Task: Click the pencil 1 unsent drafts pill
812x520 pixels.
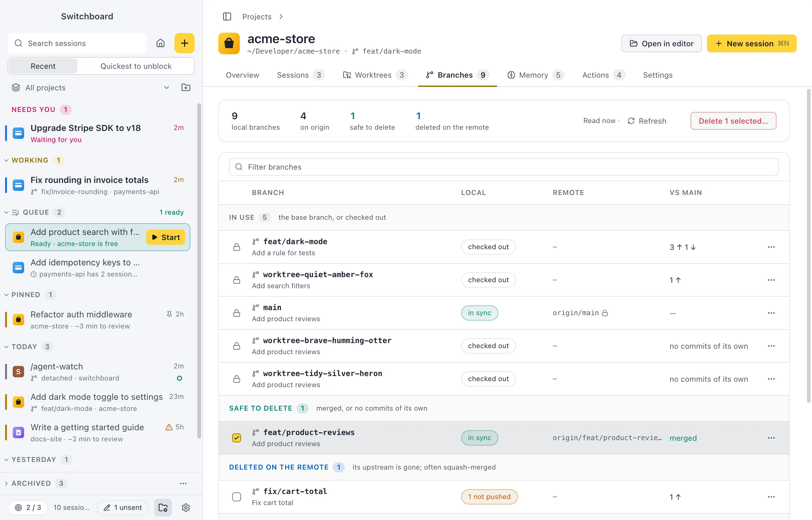Action: click(123, 508)
